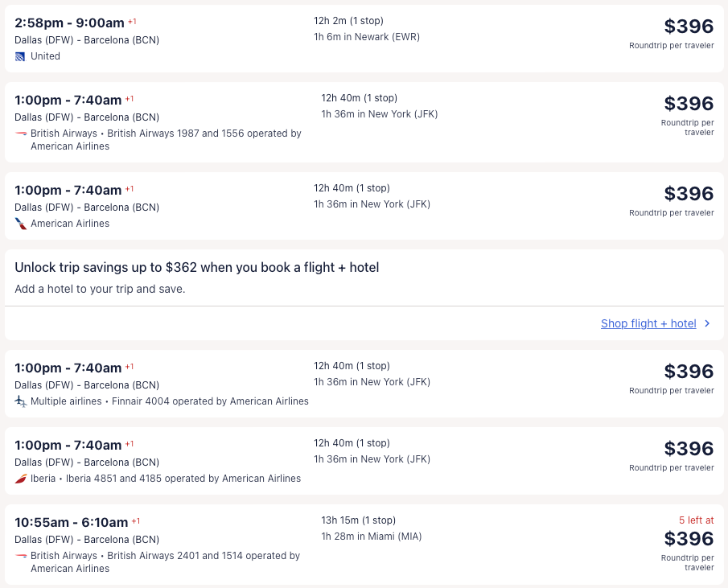The height and width of the screenshot is (588, 728).
Task: Click the $396 price with 5 left
Action: tap(689, 538)
